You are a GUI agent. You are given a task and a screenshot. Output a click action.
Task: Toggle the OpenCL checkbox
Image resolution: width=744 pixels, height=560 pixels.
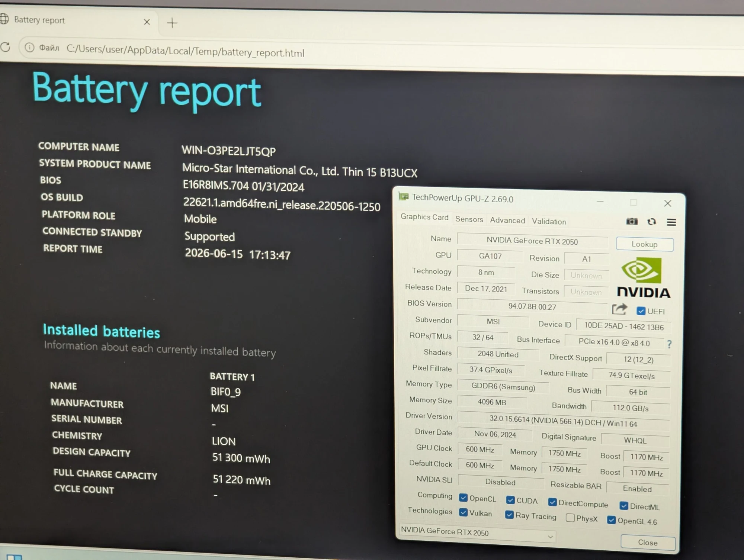463,498
